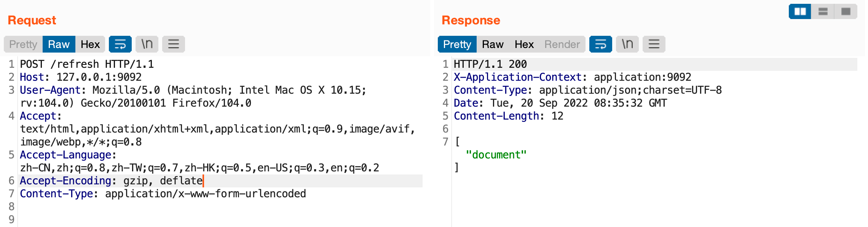This screenshot has height=227, width=868.
Task: Click empty line 9 in request editor
Action: coord(152,219)
